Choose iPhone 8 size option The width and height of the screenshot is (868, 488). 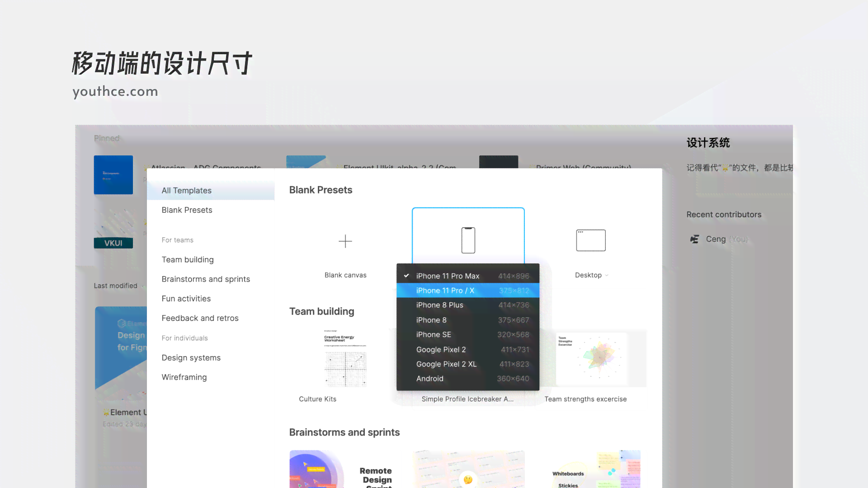click(x=468, y=320)
